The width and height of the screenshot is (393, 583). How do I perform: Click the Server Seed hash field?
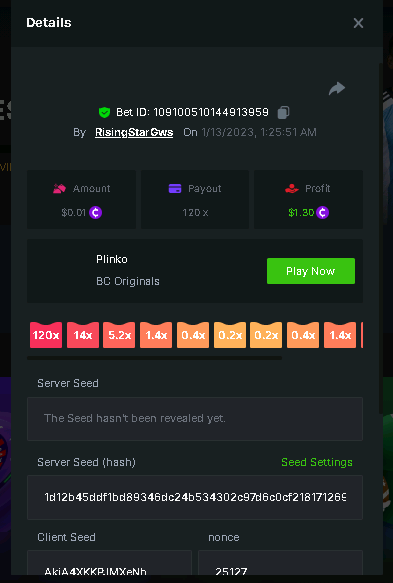(x=195, y=497)
